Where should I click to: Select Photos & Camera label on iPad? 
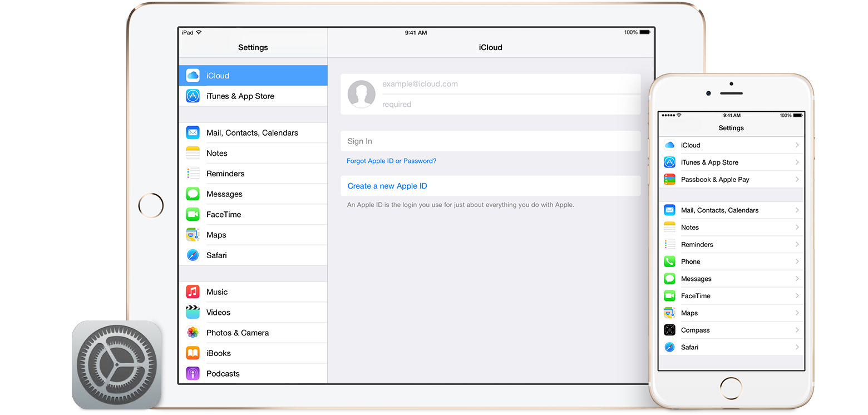[238, 333]
